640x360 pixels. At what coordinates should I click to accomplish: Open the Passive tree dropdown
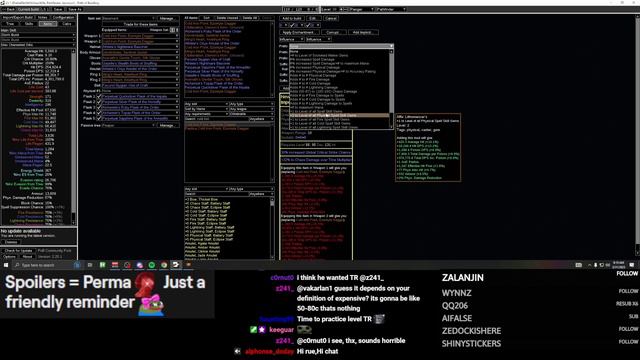click(129, 125)
